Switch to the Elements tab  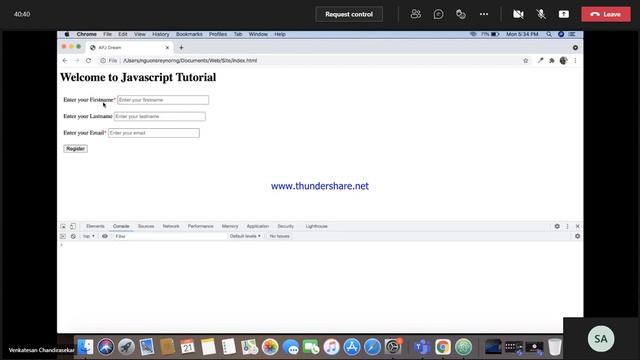coord(95,226)
